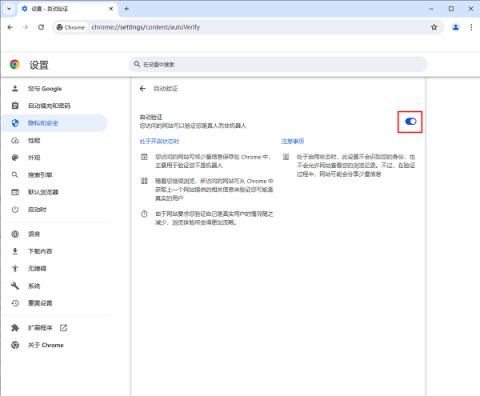Click the Chrome logo next to 设置
This screenshot has height=396, width=480.
pyautogui.click(x=15, y=65)
